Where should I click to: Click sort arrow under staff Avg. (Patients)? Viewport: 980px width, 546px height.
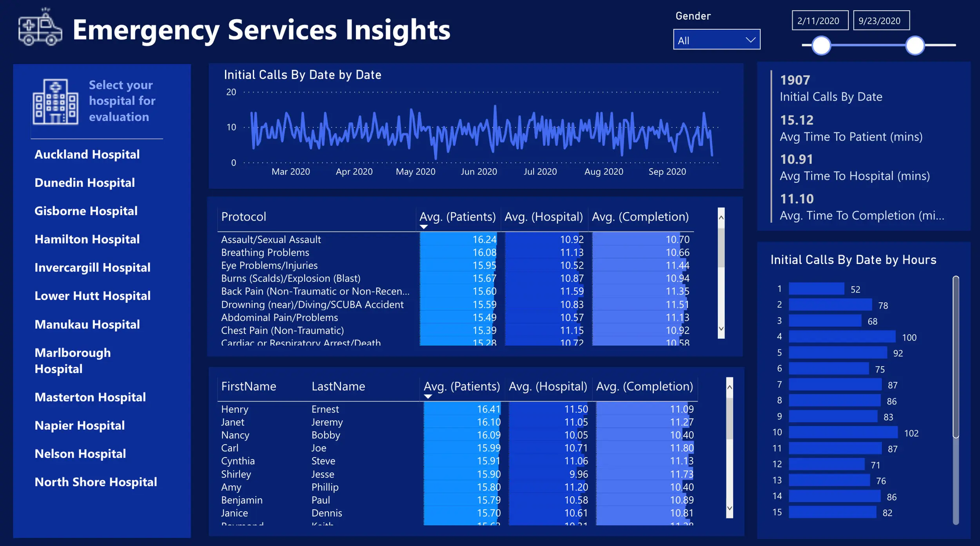coord(428,396)
